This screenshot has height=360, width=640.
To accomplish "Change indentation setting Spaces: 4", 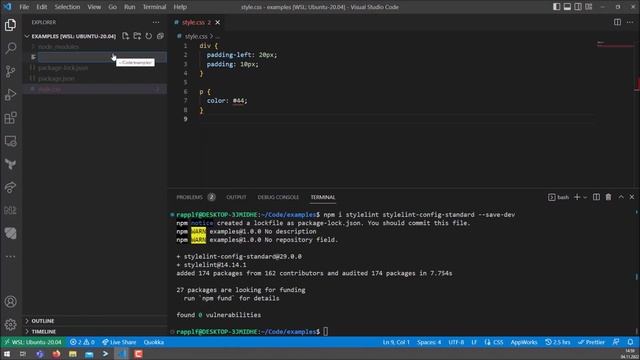I will (x=429, y=342).
